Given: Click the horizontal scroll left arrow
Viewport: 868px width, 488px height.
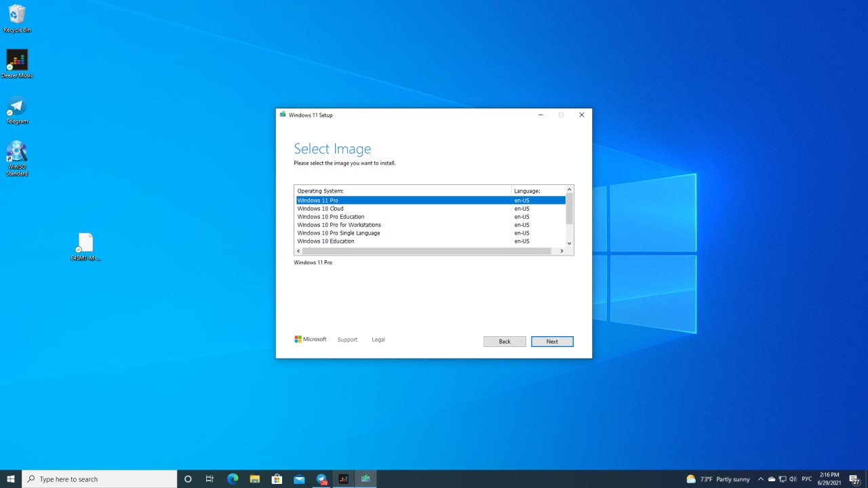Looking at the screenshot, I should click(x=298, y=251).
